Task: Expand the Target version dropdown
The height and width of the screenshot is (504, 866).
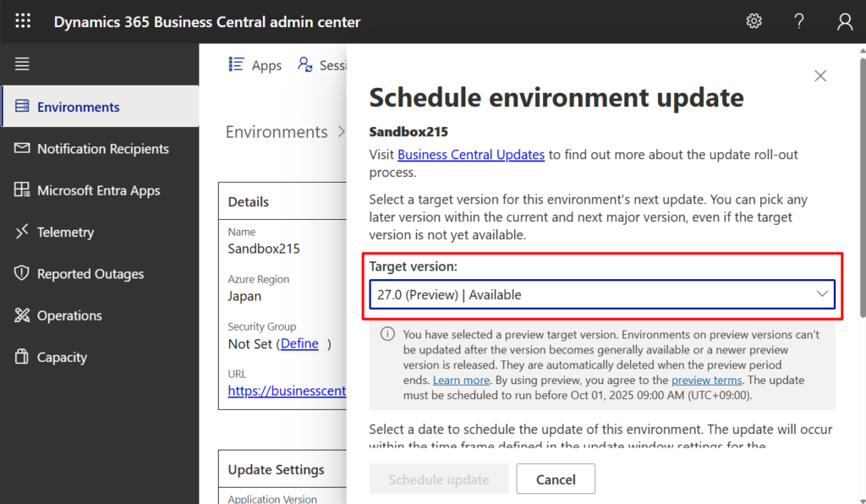Action: tap(601, 294)
